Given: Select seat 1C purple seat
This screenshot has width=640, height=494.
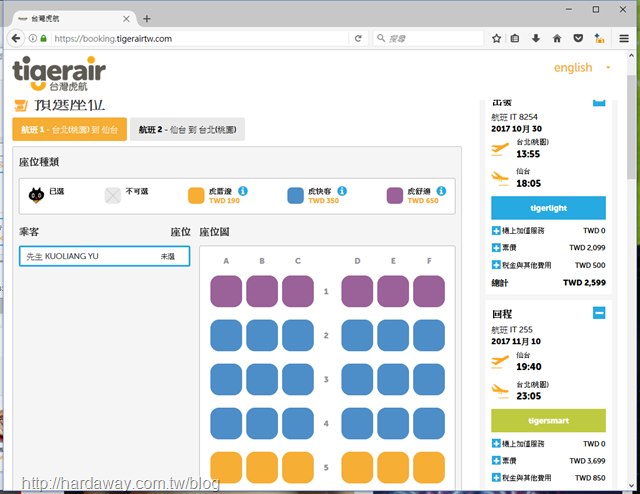Looking at the screenshot, I should coord(298,291).
